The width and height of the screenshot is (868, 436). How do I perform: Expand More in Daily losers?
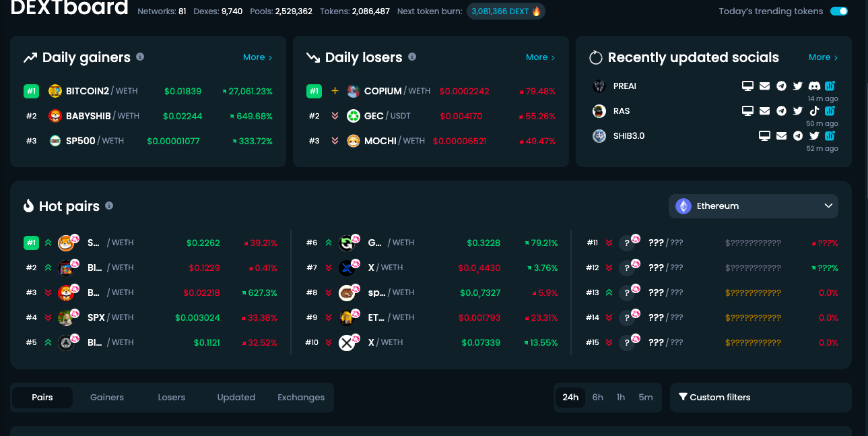point(541,57)
